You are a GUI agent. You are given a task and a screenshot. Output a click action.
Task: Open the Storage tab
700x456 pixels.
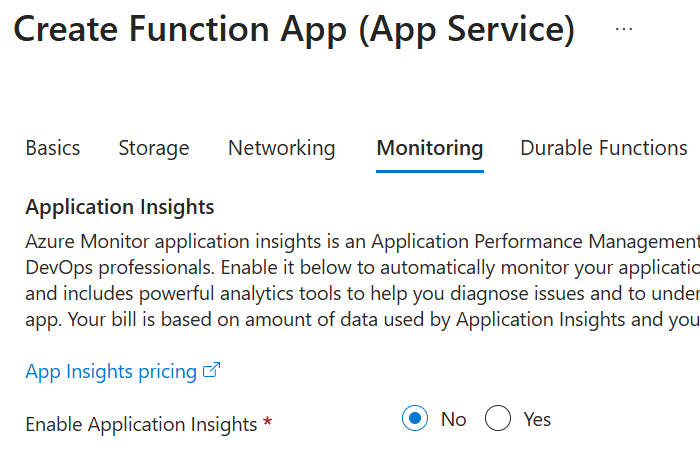tap(153, 148)
